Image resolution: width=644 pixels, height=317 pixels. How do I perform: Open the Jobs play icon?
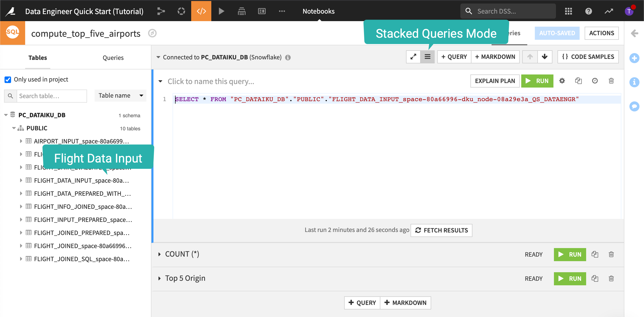coord(221,11)
